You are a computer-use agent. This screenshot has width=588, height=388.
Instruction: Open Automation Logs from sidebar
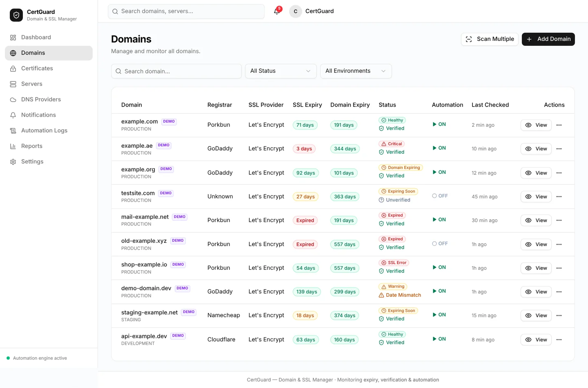point(49,131)
